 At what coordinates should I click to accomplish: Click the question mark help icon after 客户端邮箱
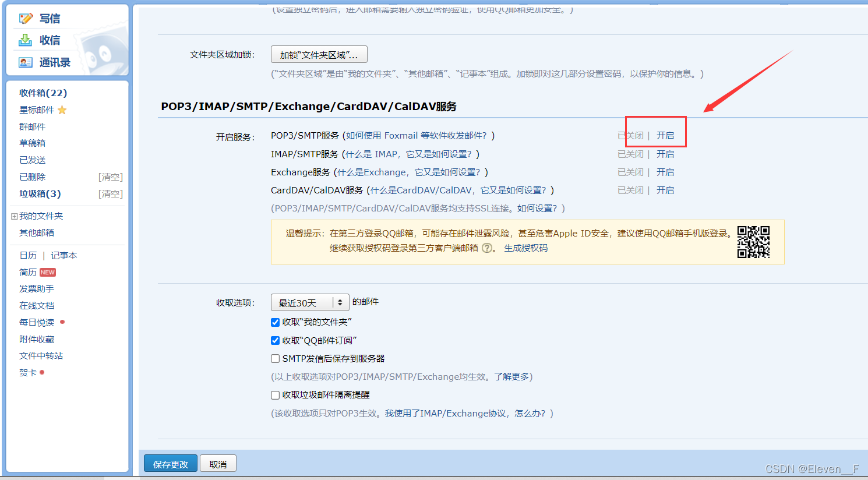coord(487,248)
